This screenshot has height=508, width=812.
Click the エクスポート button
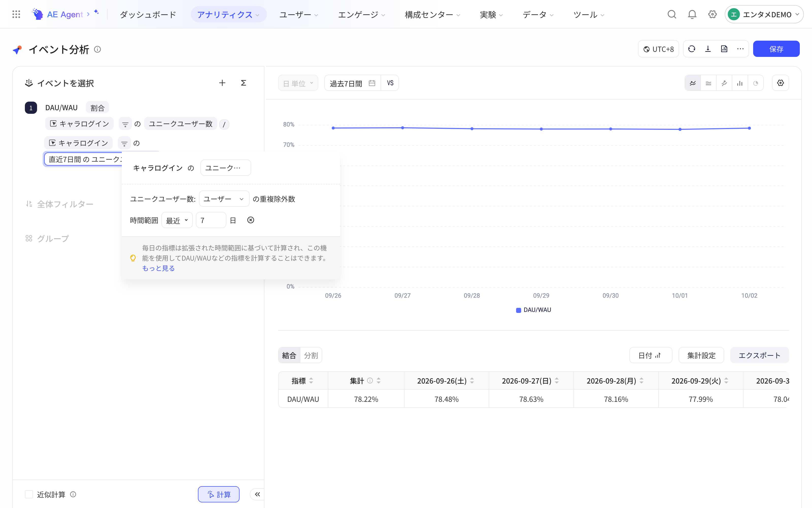(x=759, y=355)
